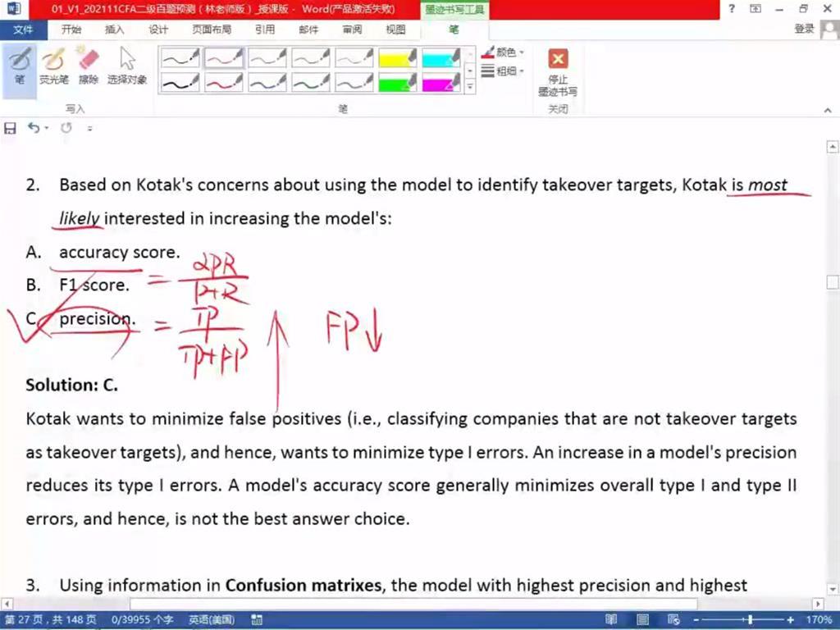Pick the green pen in bottom row
The width and height of the screenshot is (840, 630).
(x=311, y=83)
